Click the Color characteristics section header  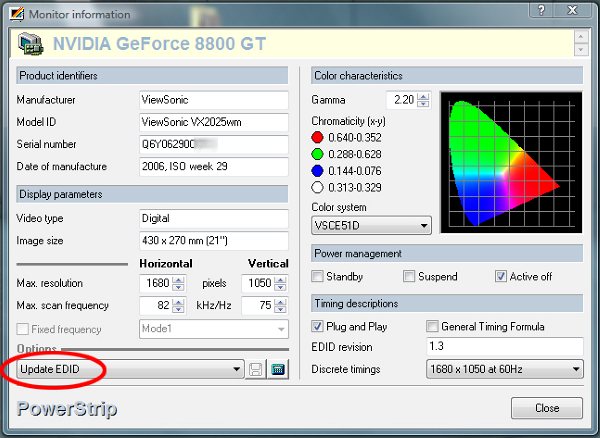447,75
